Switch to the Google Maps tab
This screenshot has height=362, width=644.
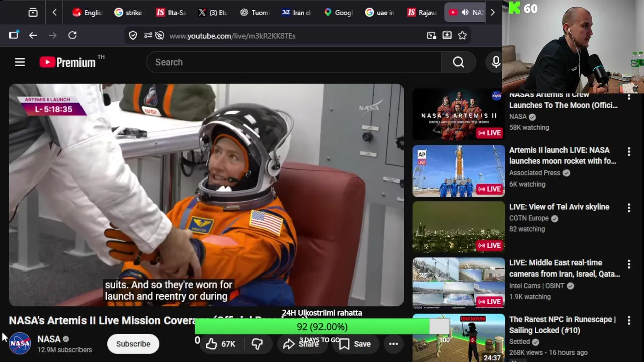338,12
